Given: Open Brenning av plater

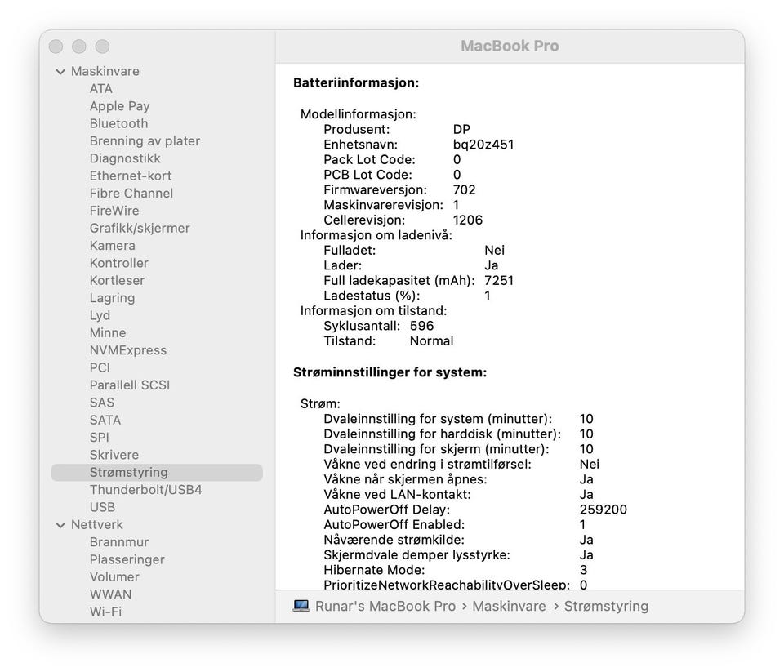Looking at the screenshot, I should (145, 141).
